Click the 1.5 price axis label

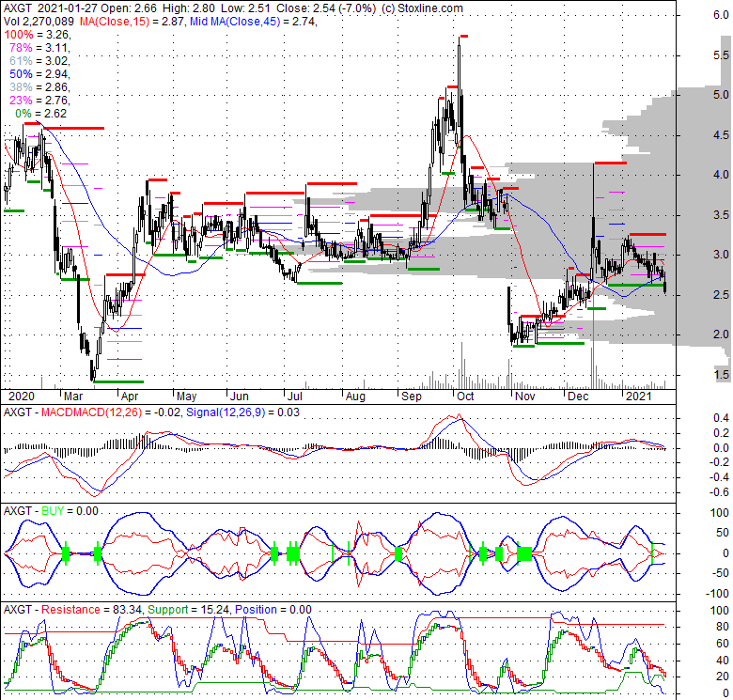[721, 374]
